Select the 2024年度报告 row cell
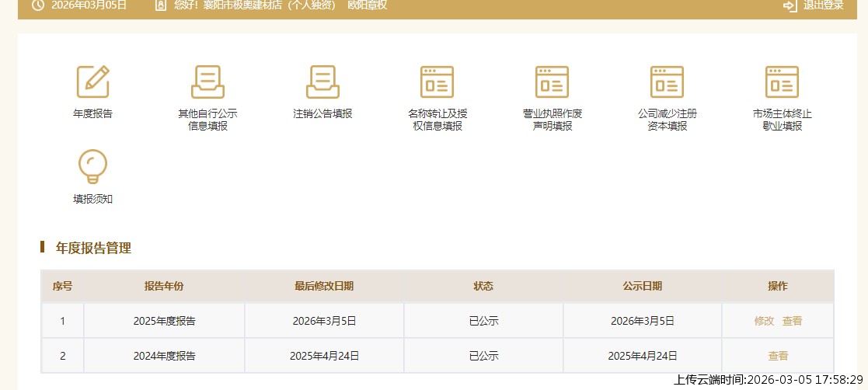This screenshot has width=868, height=390. point(164,357)
